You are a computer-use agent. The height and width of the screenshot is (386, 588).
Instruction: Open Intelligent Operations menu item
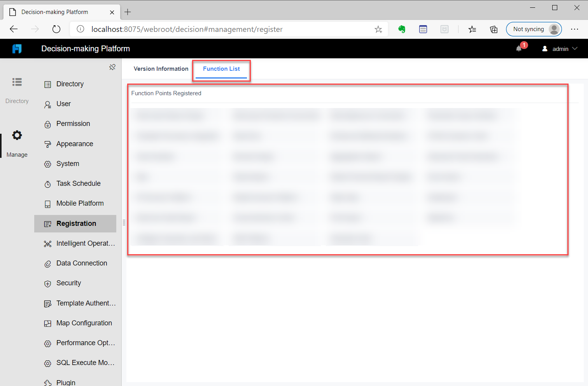[75, 243]
